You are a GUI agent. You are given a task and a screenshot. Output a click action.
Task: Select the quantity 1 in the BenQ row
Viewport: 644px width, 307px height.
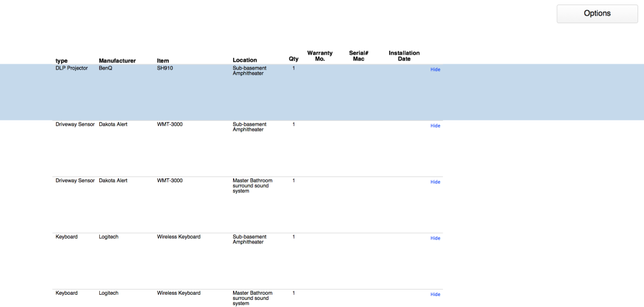point(294,68)
